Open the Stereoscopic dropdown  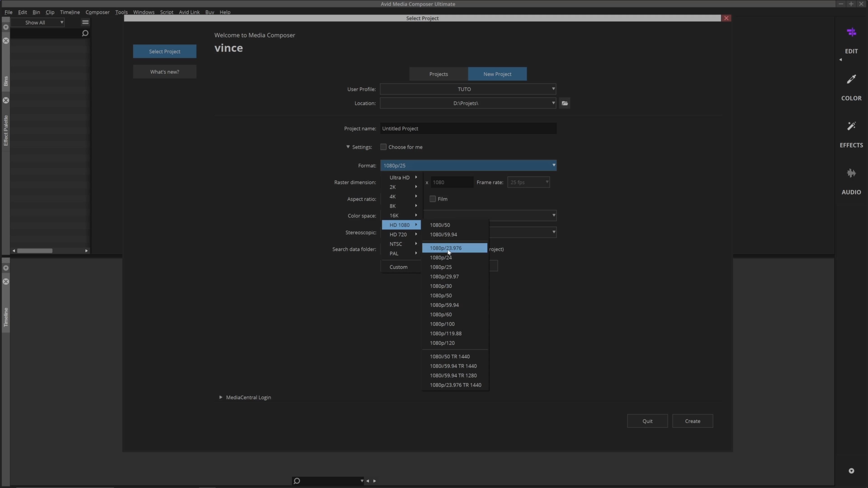[x=522, y=232]
